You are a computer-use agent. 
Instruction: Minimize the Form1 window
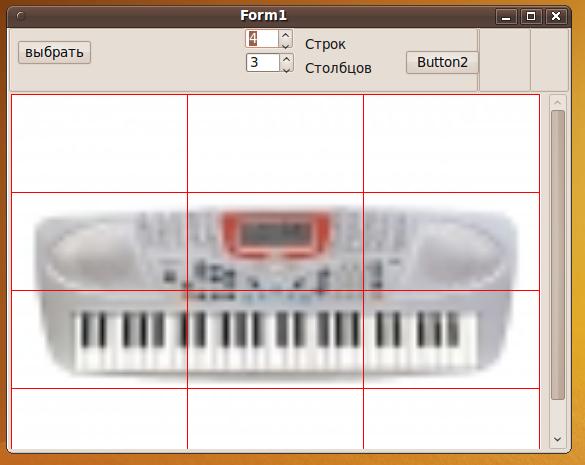[x=506, y=17]
